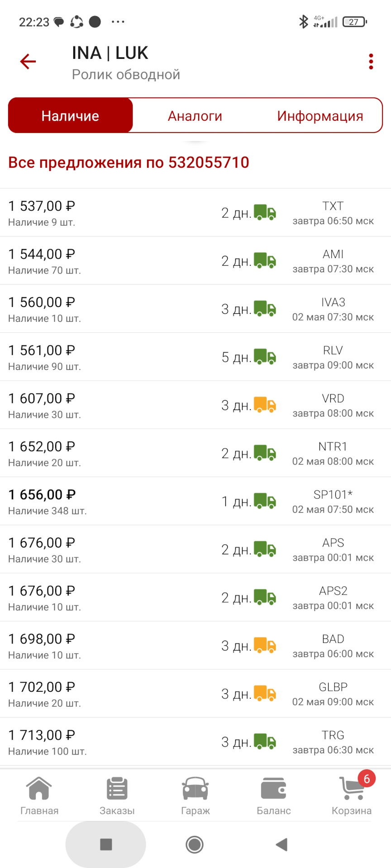Open the three-dot overflow menu
391x868 pixels.
pos(371,61)
